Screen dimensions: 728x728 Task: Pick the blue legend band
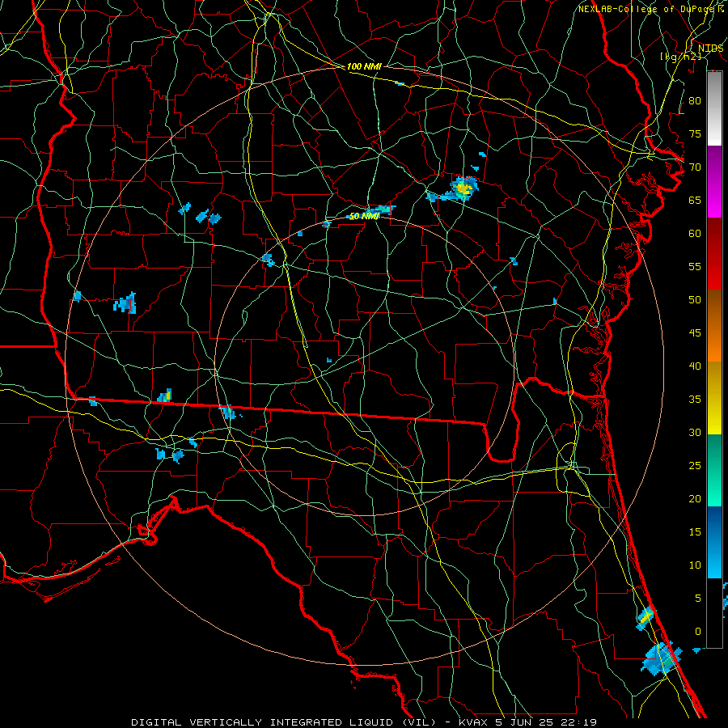[714, 542]
